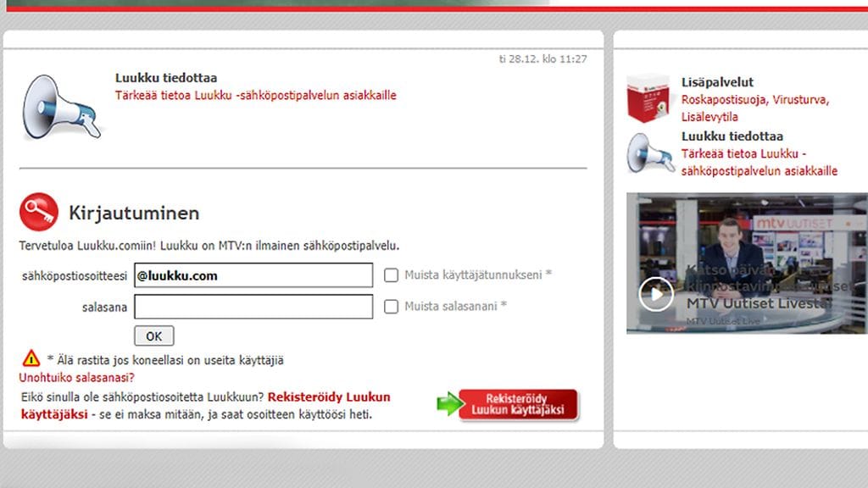Viewport: 868px width, 488px height.
Task: Focus the sähköpostiosoitteesi email field
Action: (x=253, y=275)
